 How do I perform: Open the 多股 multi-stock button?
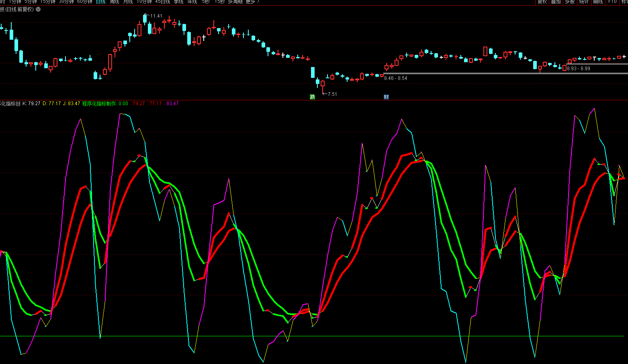(570, 2)
